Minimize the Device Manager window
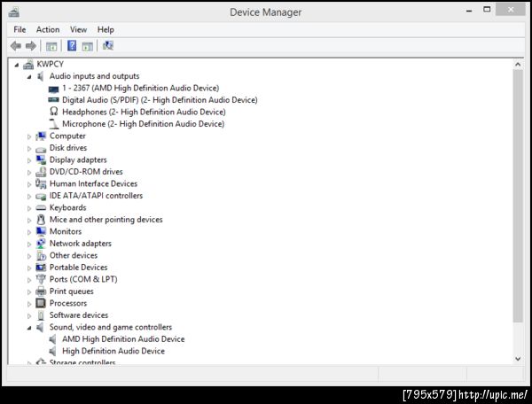The width and height of the screenshot is (532, 404). click(469, 11)
